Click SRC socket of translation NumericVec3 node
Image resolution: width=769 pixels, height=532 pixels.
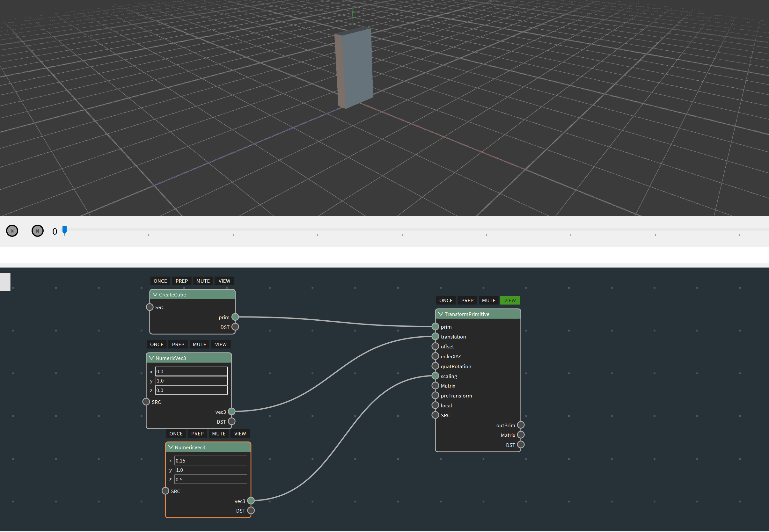[146, 402]
